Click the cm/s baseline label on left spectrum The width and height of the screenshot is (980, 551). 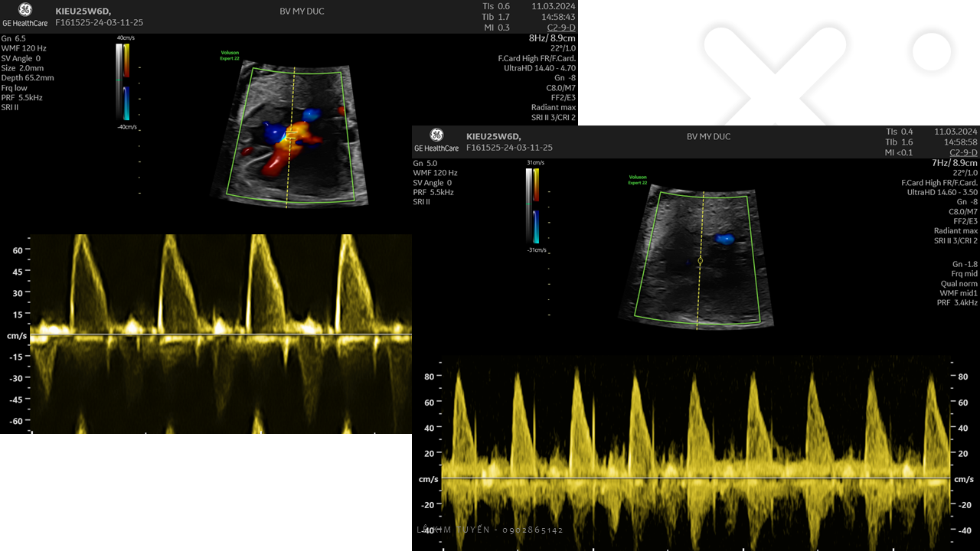16,336
